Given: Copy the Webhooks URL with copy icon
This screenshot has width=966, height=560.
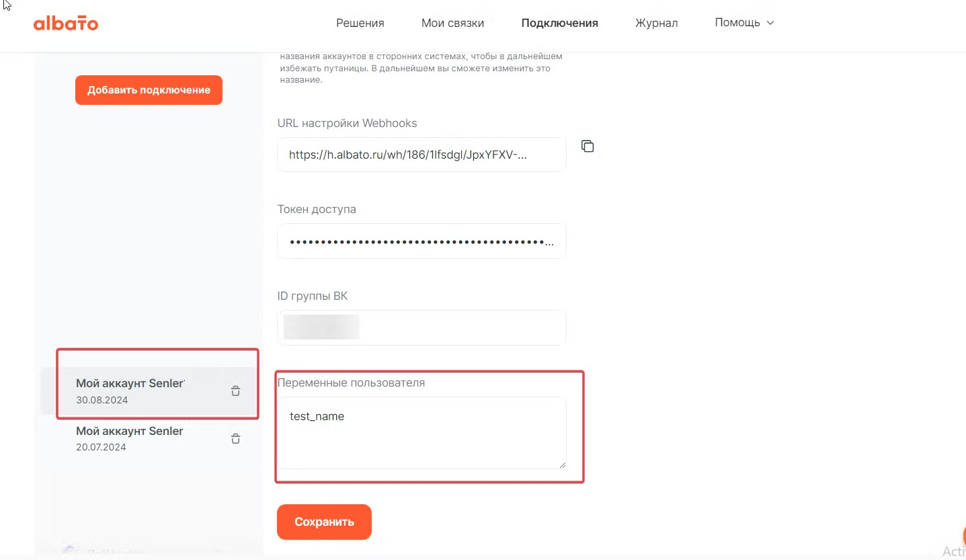Looking at the screenshot, I should [588, 147].
